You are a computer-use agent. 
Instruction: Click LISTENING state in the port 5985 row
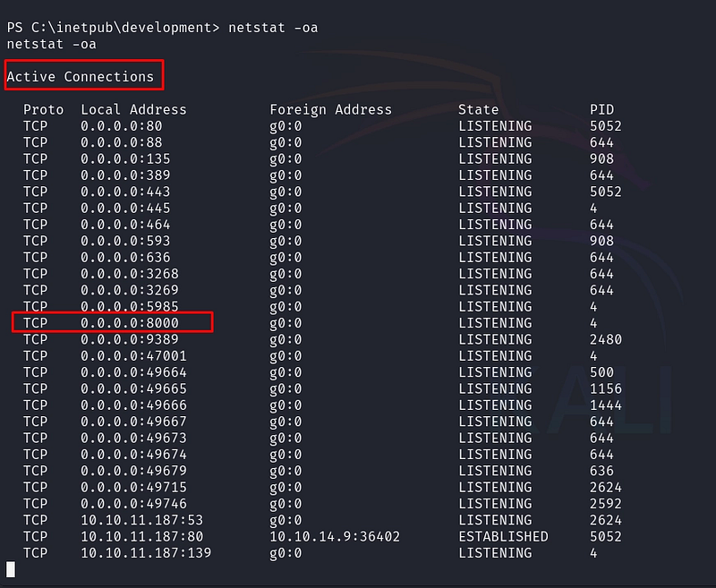pyautogui.click(x=495, y=307)
